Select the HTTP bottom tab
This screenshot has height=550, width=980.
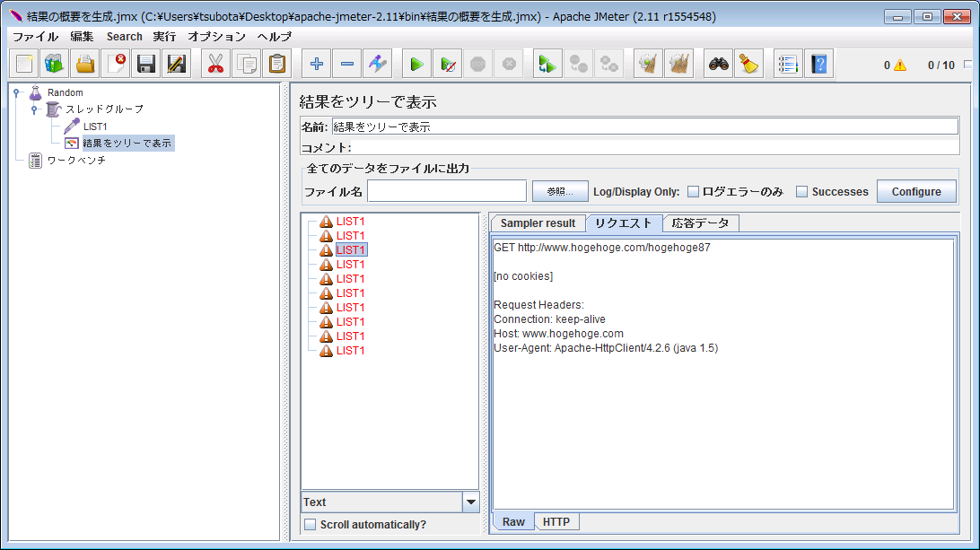(556, 522)
